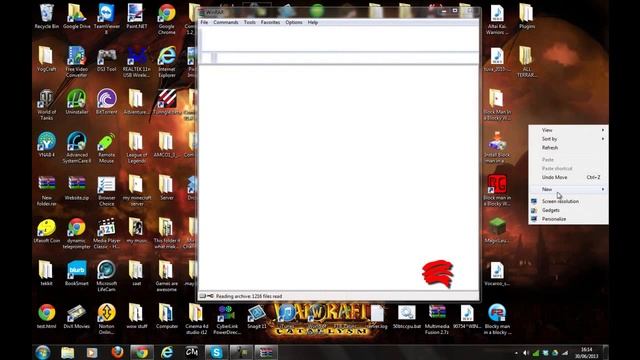Open the Google Chrome desktop shortcut
Screen dimensions: 640x360
point(167,18)
